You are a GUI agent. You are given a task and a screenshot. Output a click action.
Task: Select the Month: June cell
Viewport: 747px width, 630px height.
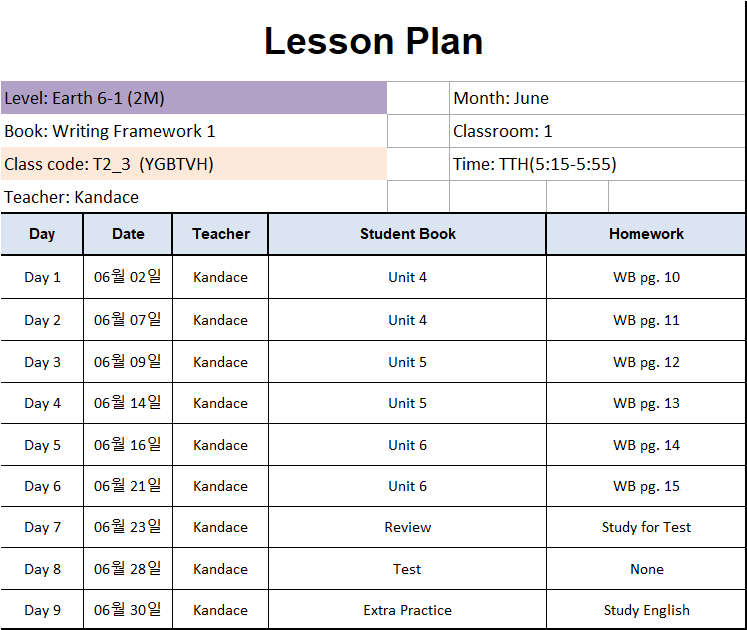tap(597, 98)
